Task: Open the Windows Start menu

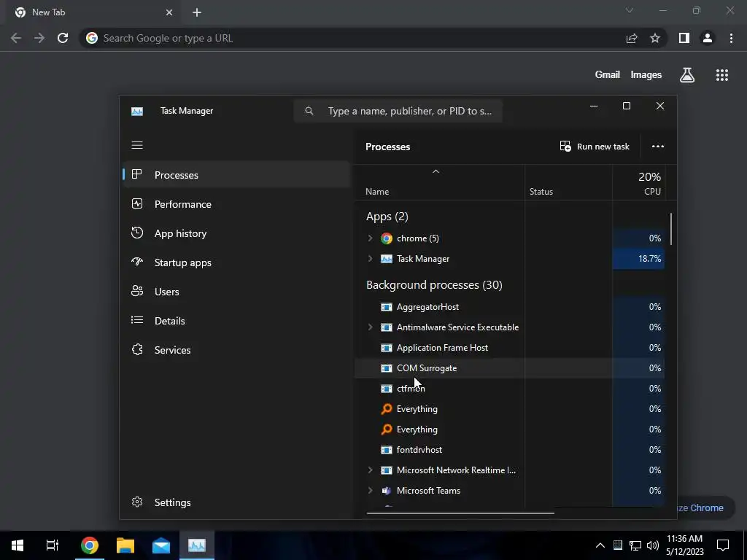Action: [x=18, y=545]
